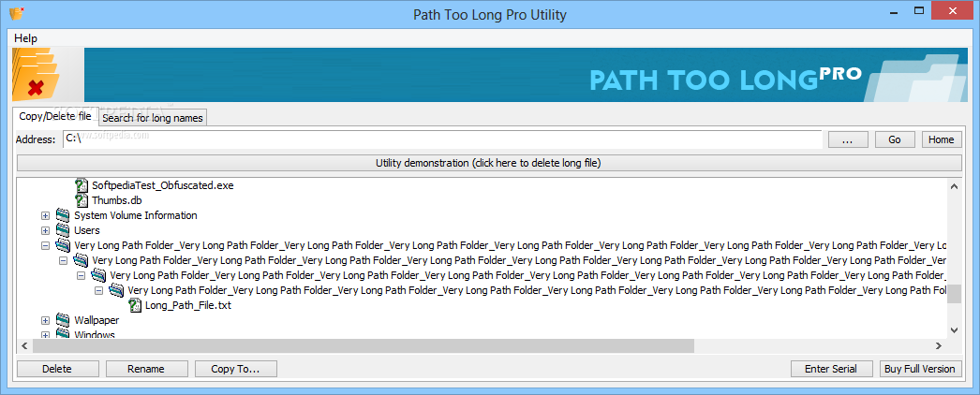This screenshot has width=980, height=395.
Task: Open the Help menu
Action: coord(25,38)
